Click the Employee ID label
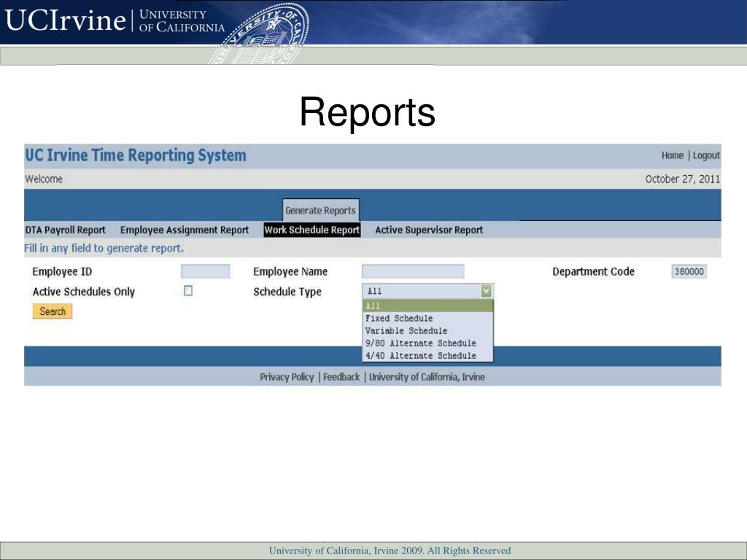The width and height of the screenshot is (747, 560). (62, 271)
